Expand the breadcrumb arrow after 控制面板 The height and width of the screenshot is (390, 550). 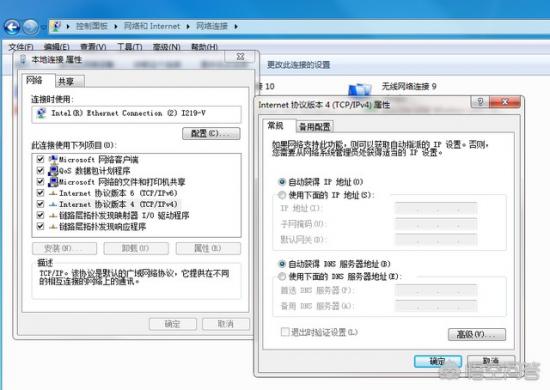coord(116,26)
